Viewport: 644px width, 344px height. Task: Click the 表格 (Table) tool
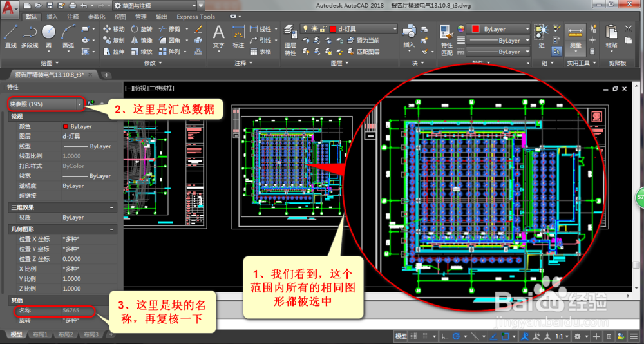click(x=261, y=52)
